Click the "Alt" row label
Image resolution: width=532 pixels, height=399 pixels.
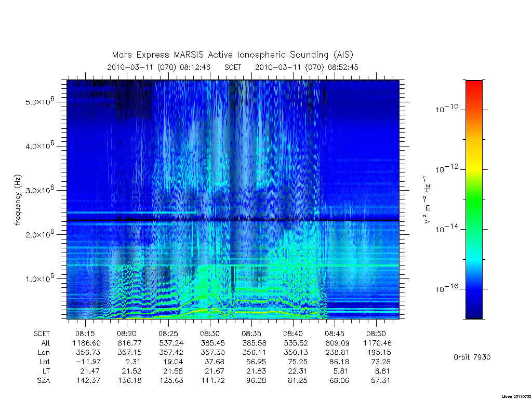[x=46, y=343]
